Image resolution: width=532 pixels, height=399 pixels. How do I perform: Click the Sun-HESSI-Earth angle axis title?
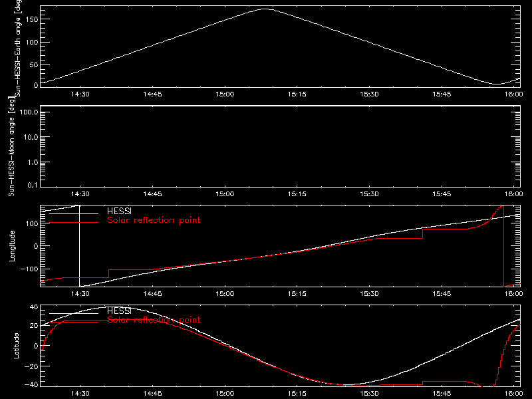click(x=18, y=49)
